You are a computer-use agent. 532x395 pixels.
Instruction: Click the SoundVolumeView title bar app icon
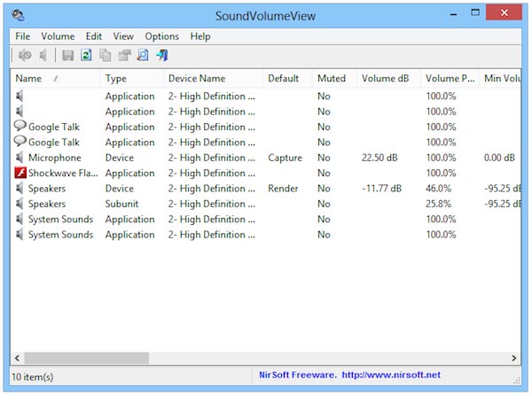(18, 15)
